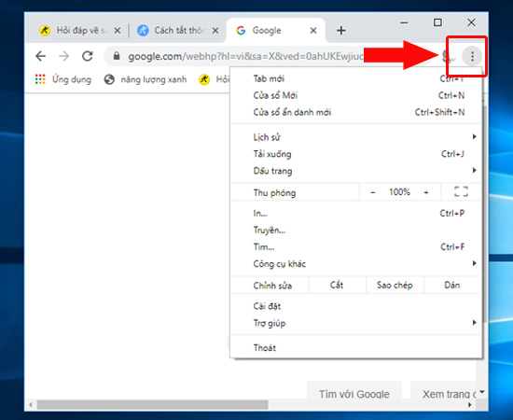
Task: Click the forward navigation arrow
Action: [64, 56]
